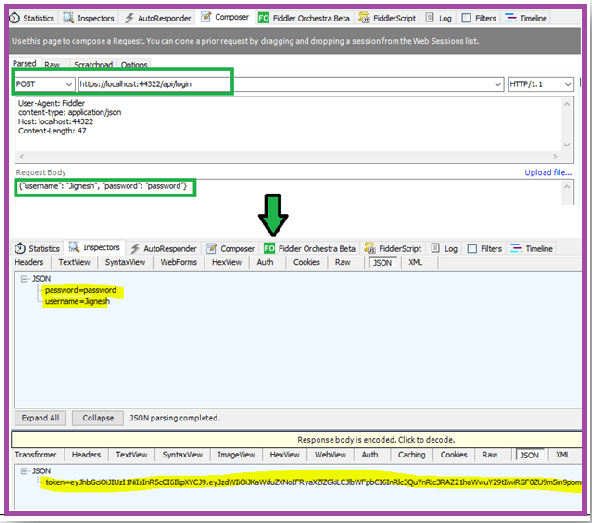Click the 'Content-Length: 47' header line
Viewport: 592px width, 523px height.
52,131
